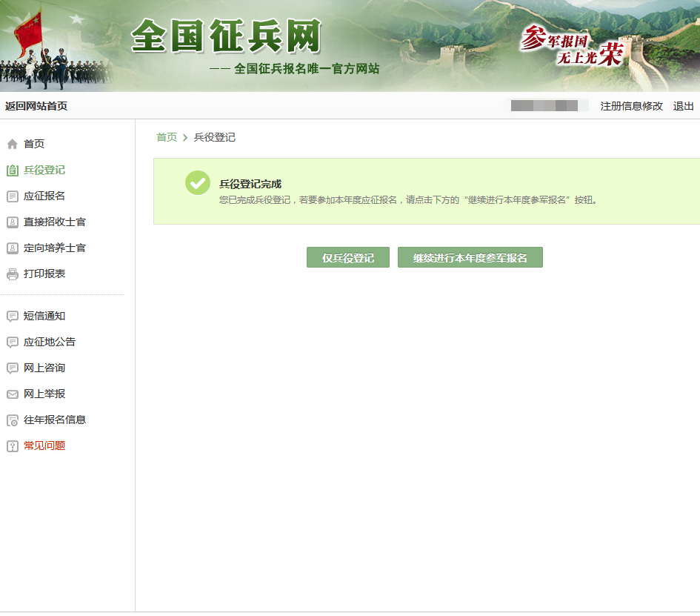Open 应征地公告 in the sidebar
This screenshot has height=616, width=700.
pyautogui.click(x=50, y=342)
